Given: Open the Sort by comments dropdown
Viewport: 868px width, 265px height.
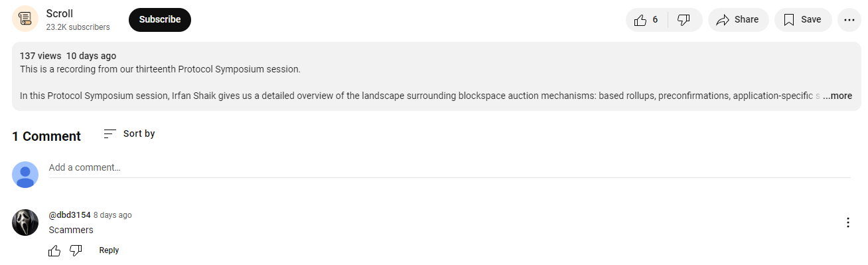Looking at the screenshot, I should [x=129, y=133].
